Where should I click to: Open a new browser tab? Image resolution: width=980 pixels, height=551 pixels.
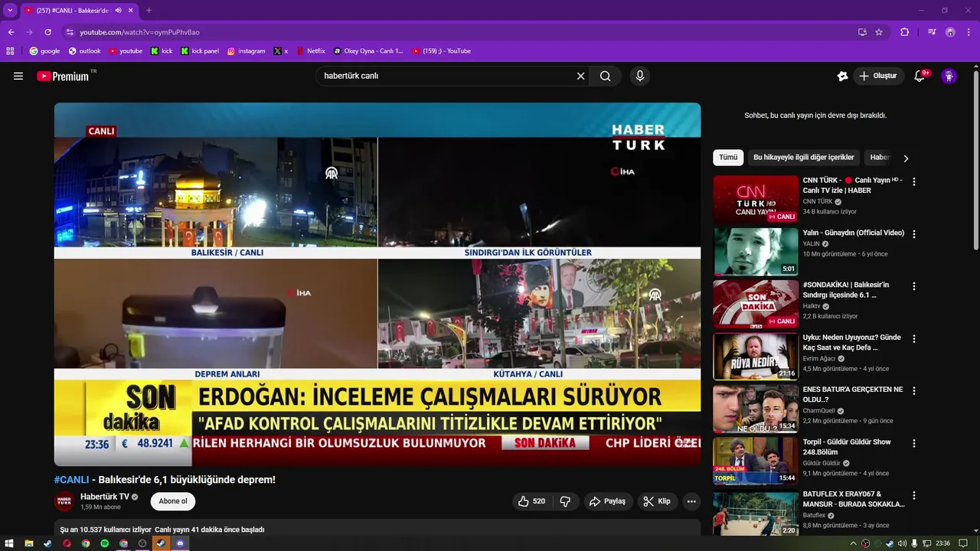pos(149,11)
